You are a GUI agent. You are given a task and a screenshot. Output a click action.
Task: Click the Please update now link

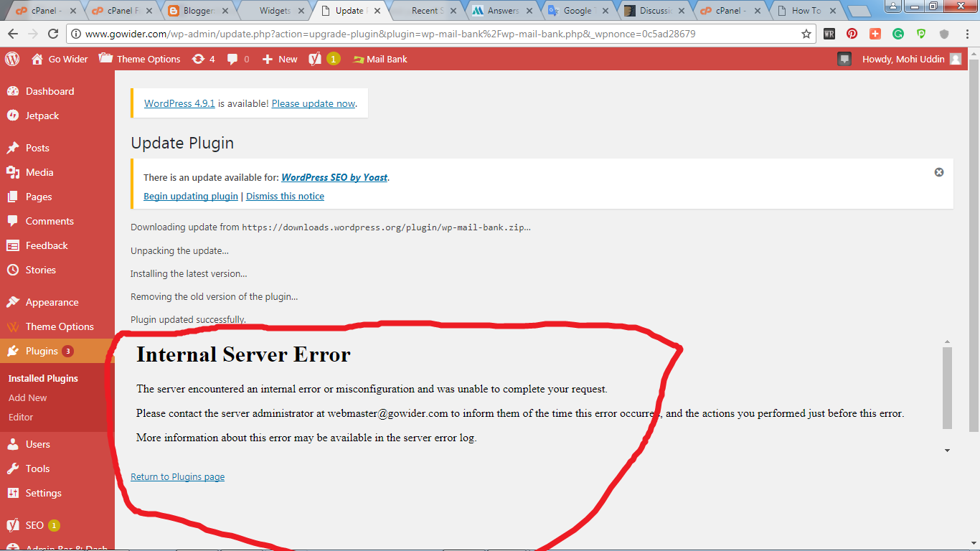point(314,103)
